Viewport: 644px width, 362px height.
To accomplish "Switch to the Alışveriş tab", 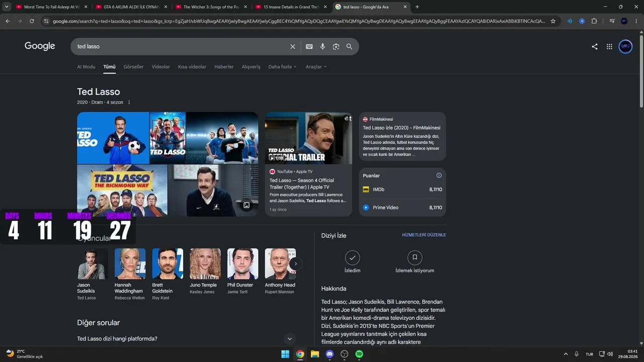I will [251, 67].
